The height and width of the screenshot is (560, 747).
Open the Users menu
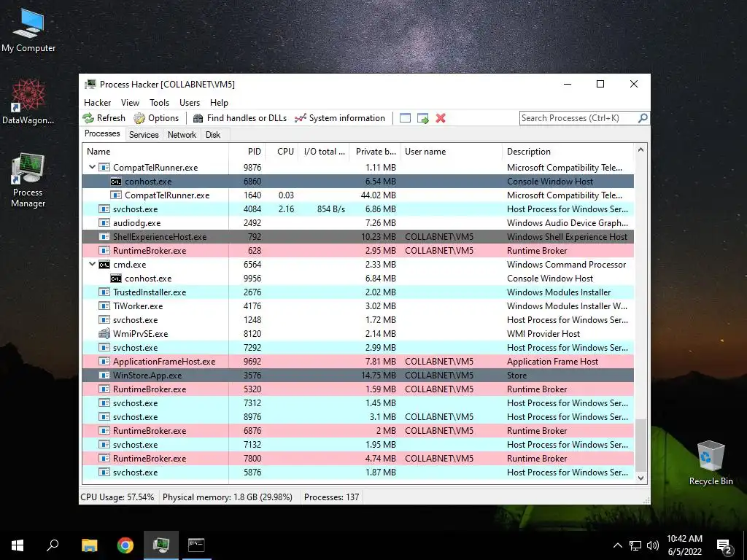[x=190, y=102]
